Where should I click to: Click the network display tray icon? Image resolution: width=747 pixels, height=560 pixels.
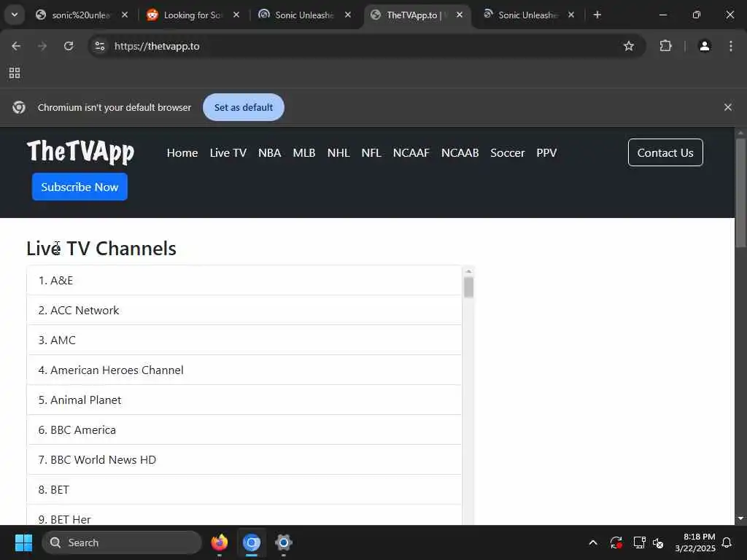(x=639, y=542)
